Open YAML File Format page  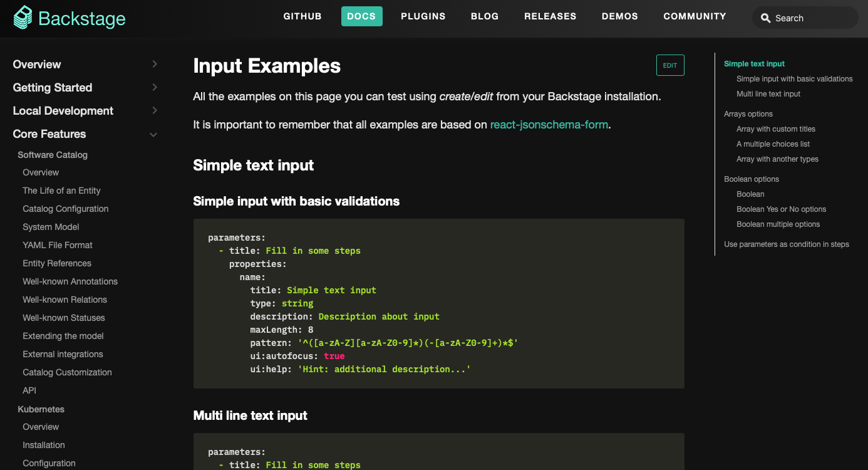pyautogui.click(x=58, y=245)
